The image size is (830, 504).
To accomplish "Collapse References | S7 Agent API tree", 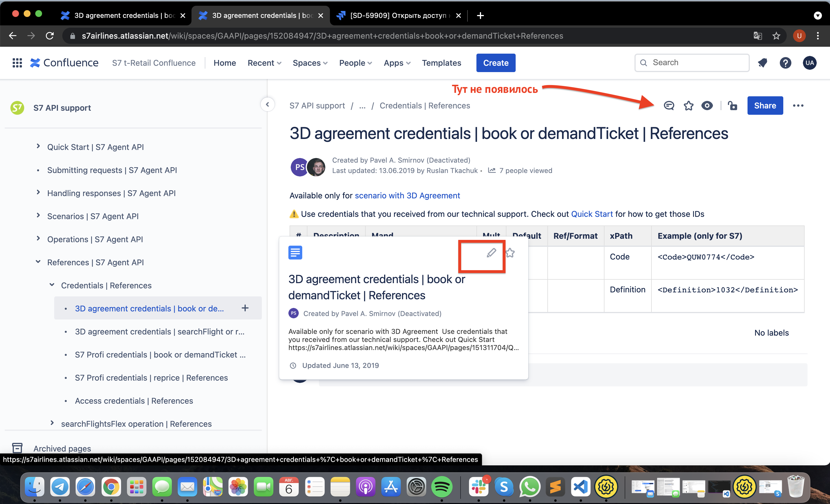I will (38, 262).
